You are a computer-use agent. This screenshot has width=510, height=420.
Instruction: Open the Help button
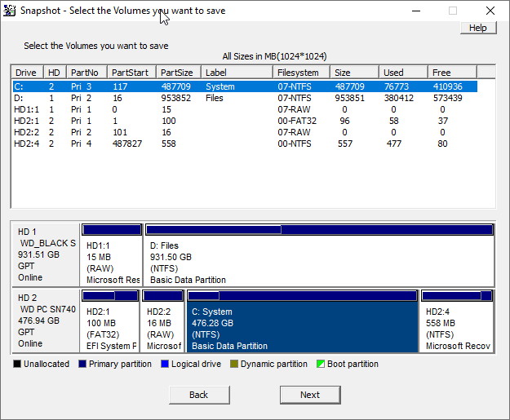coord(478,28)
